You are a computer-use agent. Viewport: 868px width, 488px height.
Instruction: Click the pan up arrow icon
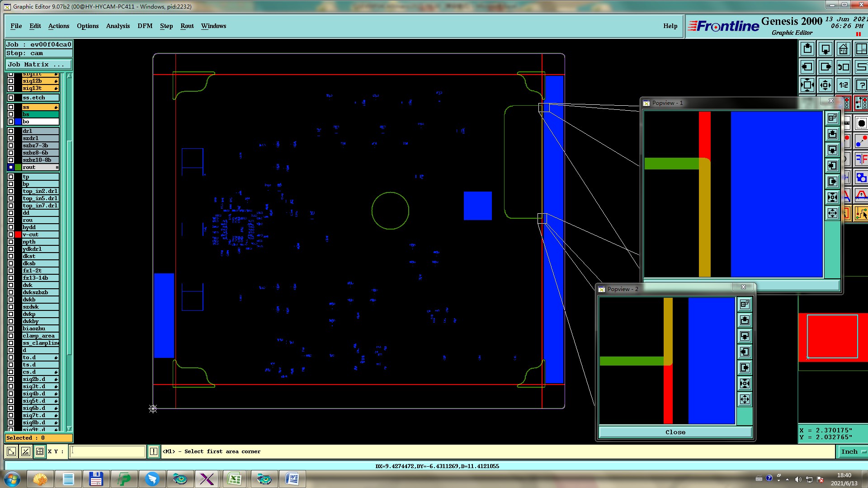tap(807, 49)
